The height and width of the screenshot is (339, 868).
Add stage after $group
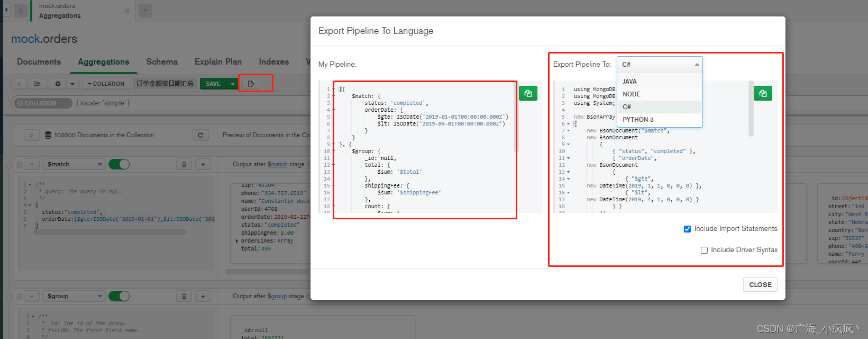(203, 296)
